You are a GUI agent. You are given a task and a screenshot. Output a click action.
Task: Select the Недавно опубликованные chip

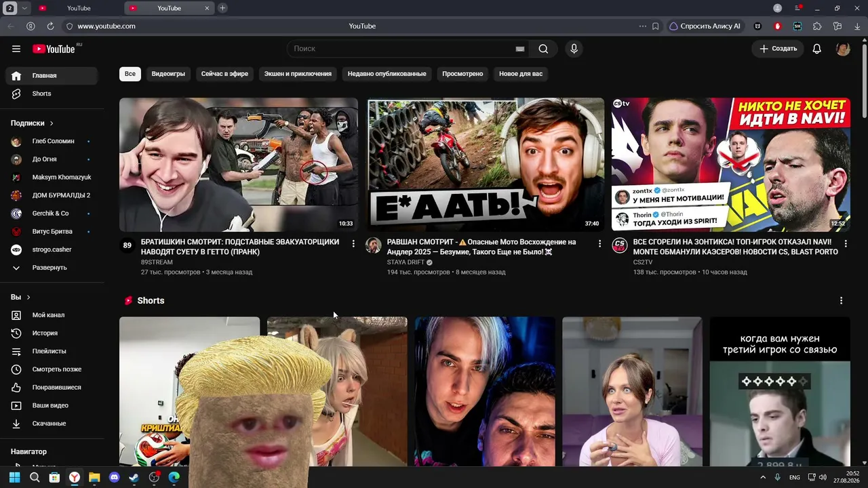(x=387, y=74)
